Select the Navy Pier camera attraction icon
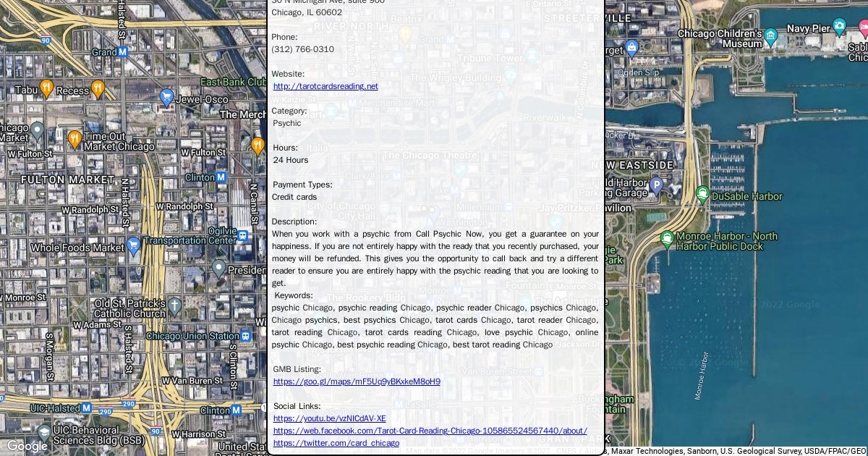Screen dimensions: 868x456 (839, 28)
